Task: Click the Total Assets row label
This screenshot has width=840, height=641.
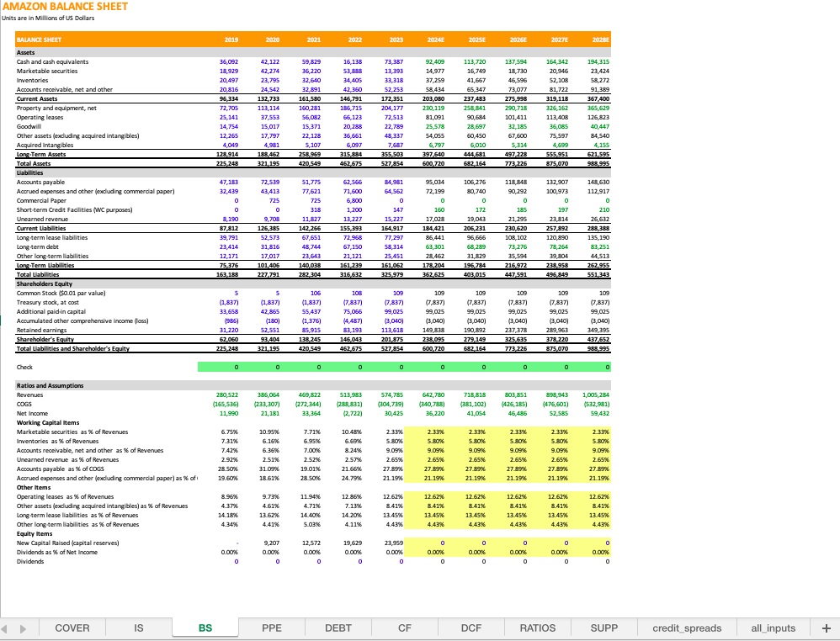Action: click(34, 164)
